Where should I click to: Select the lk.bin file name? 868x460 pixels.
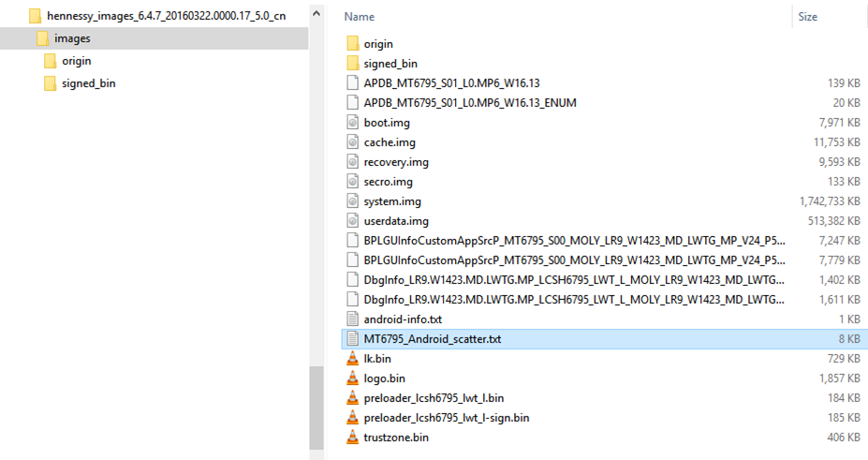point(377,359)
